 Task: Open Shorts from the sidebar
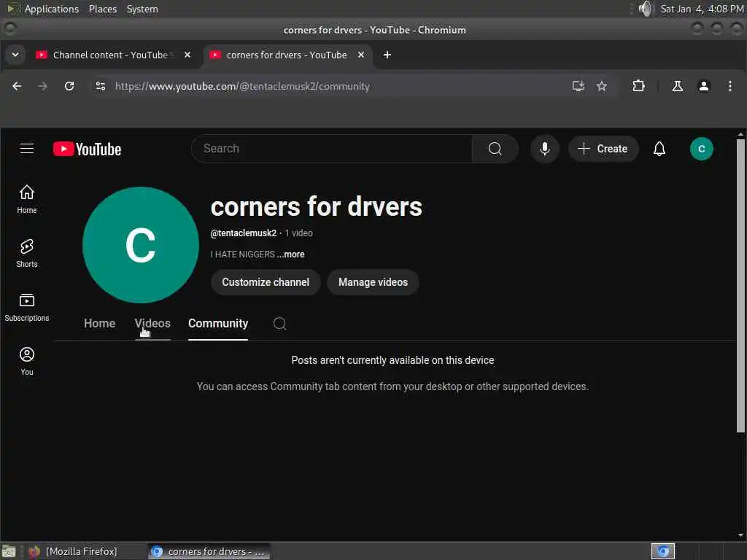tap(27, 253)
